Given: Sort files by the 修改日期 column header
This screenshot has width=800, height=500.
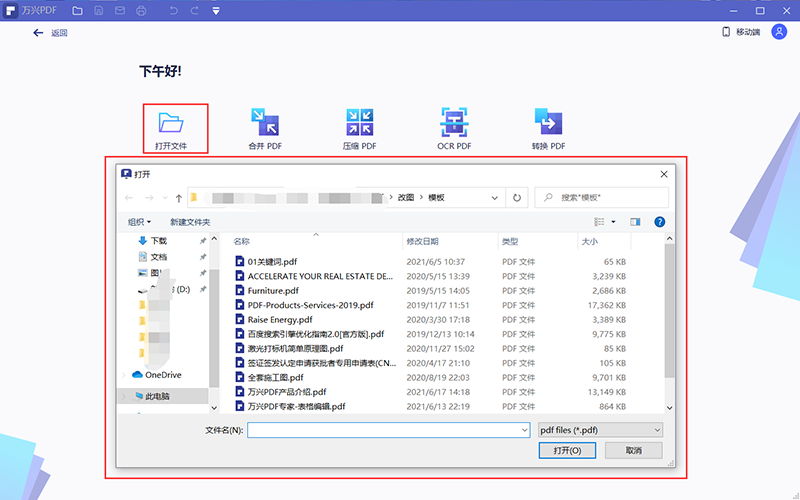Looking at the screenshot, I should (422, 242).
